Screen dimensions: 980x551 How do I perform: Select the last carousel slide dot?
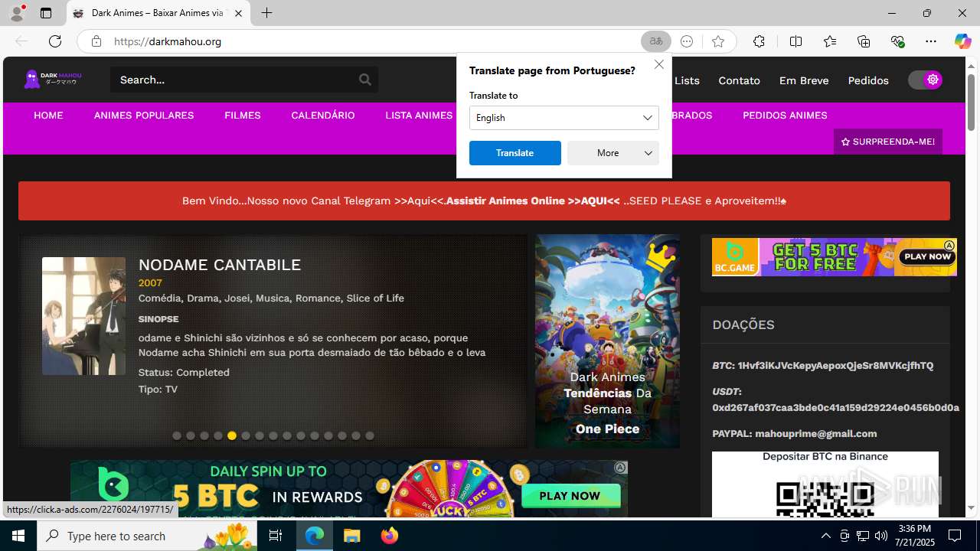coord(370,435)
